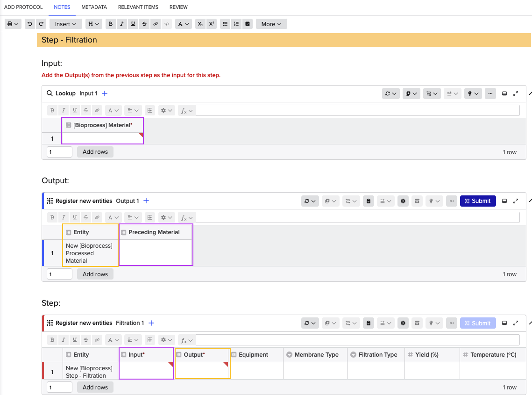
Task: Insert a link from main toolbar
Action: (156, 24)
